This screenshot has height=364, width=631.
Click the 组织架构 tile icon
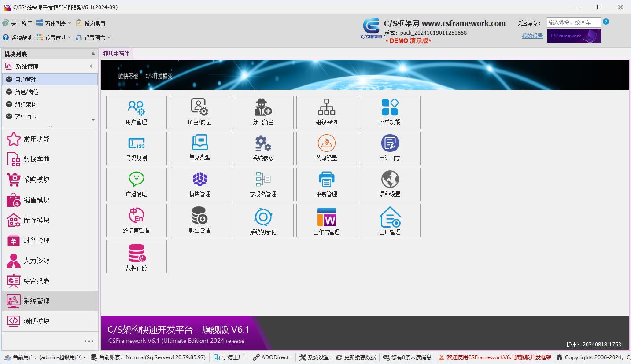pyautogui.click(x=326, y=107)
